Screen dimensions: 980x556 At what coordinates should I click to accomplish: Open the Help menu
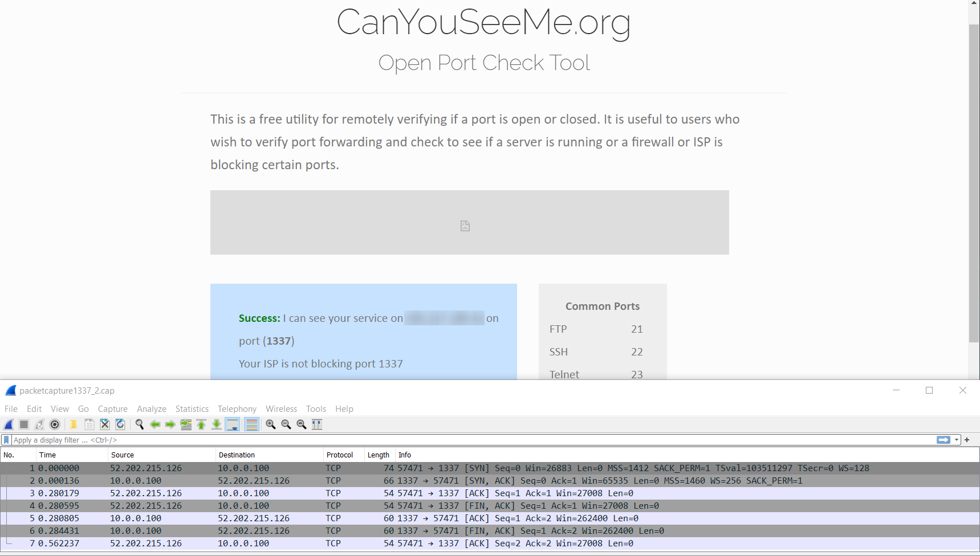pos(344,409)
